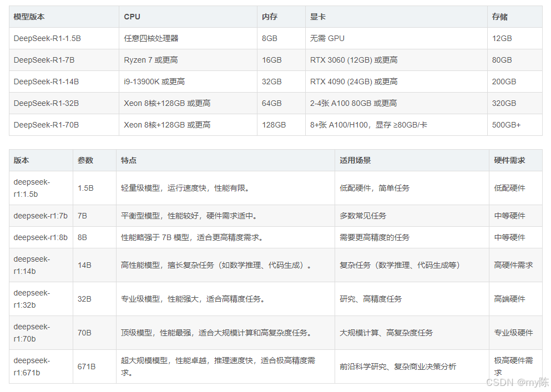The height and width of the screenshot is (392, 551).
Task: Select the '500GB+' storage cell
Action: [515, 125]
